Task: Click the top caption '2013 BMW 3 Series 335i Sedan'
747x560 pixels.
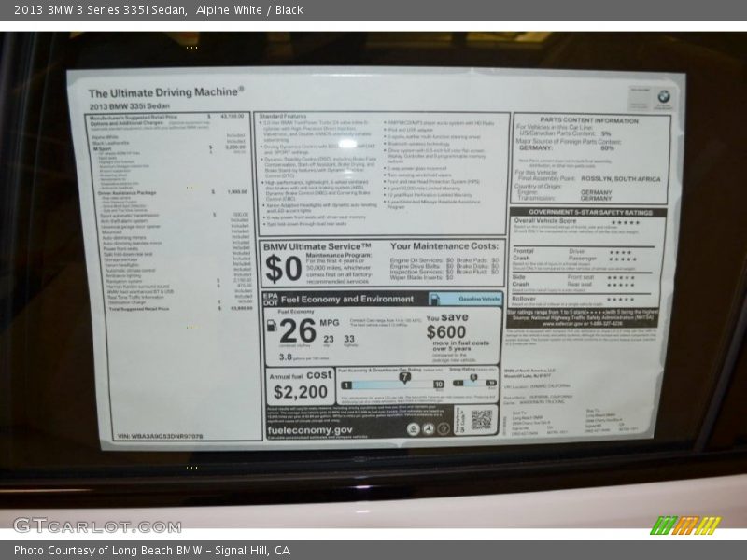Action: click(x=100, y=10)
